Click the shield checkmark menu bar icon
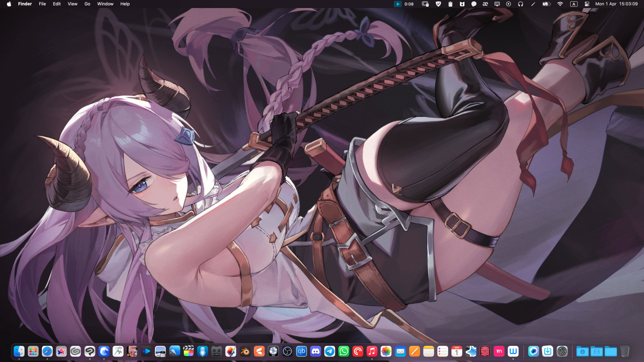 (x=438, y=4)
